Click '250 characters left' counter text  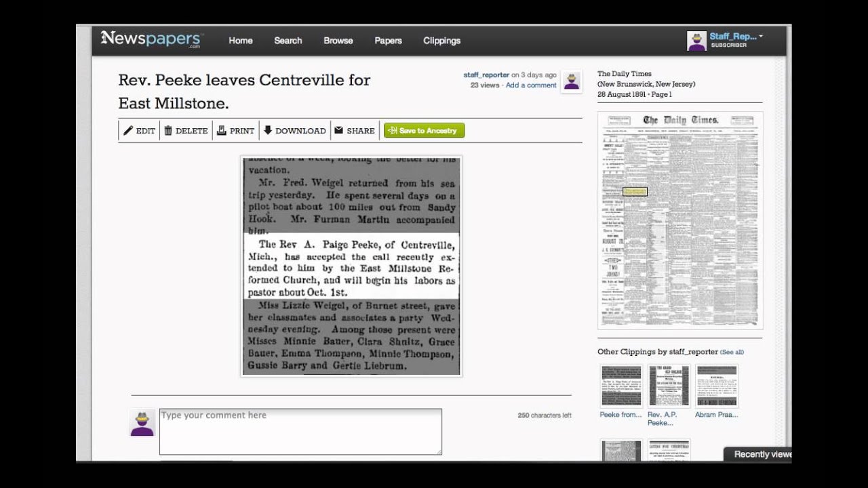coord(545,415)
